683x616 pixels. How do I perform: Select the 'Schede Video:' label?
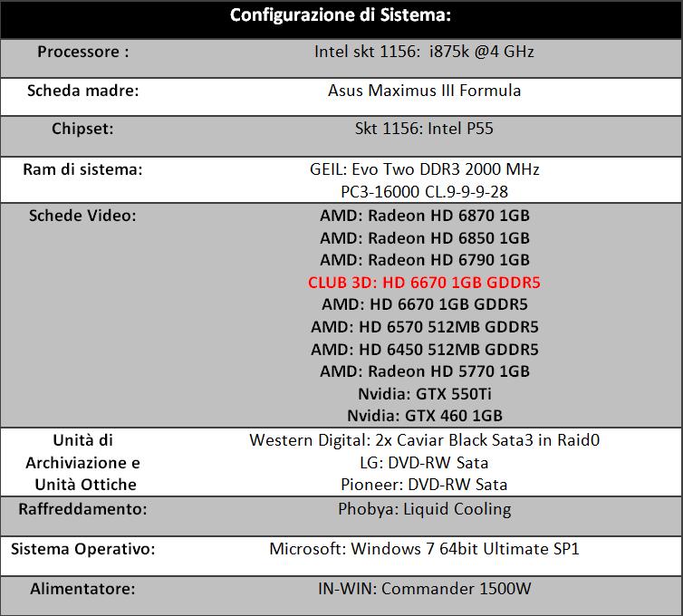pos(82,216)
